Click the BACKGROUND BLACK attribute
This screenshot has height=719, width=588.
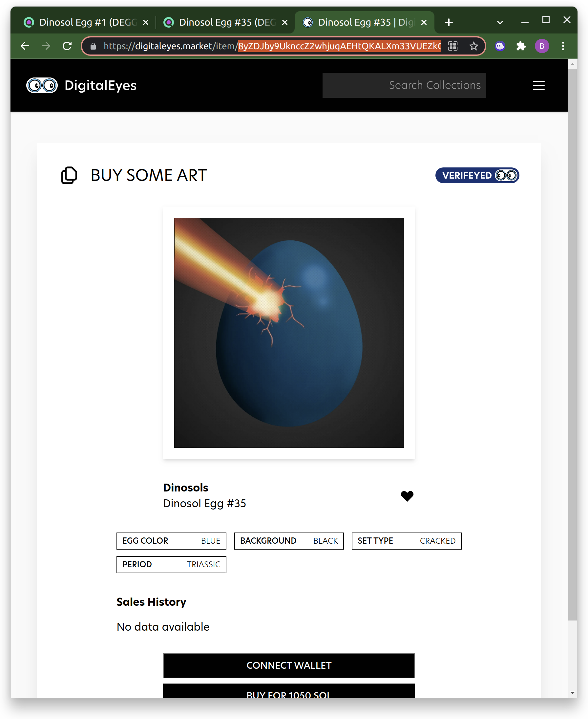coord(289,541)
